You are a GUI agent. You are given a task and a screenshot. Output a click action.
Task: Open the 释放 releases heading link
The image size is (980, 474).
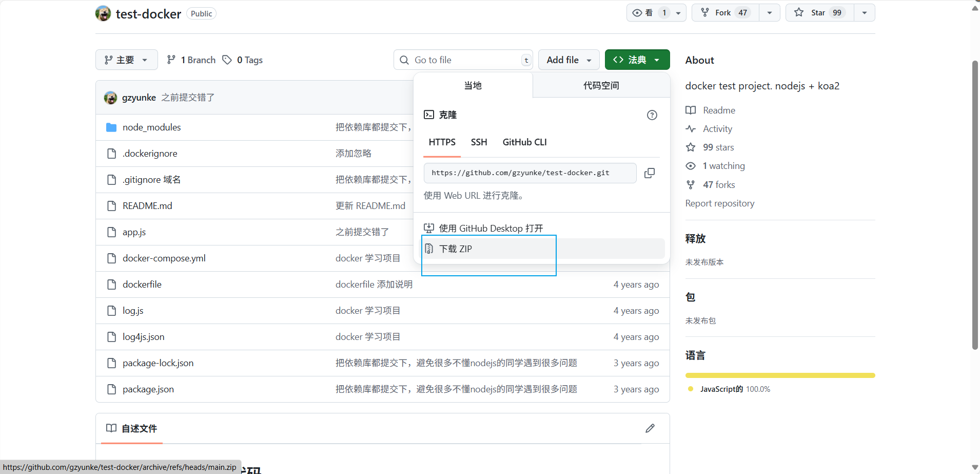point(695,239)
